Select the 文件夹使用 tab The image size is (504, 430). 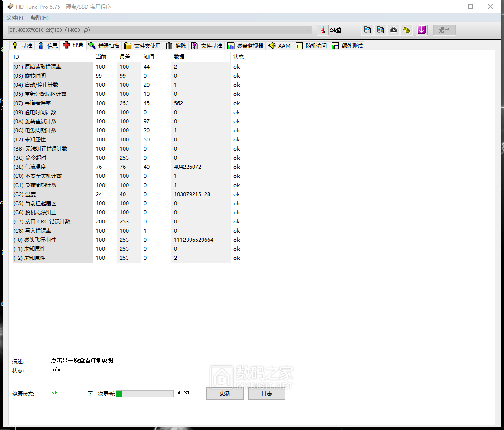[143, 46]
